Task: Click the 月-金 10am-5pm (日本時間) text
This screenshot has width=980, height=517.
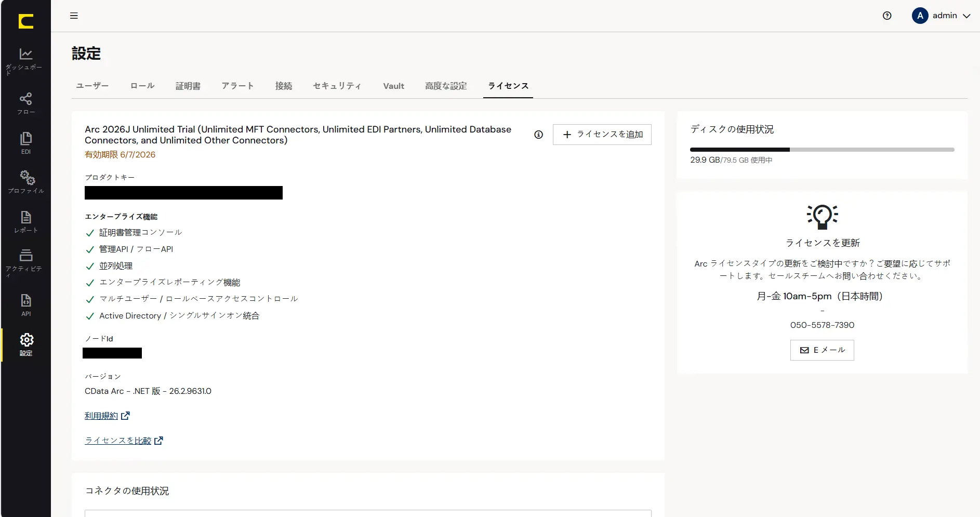Action: point(822,296)
